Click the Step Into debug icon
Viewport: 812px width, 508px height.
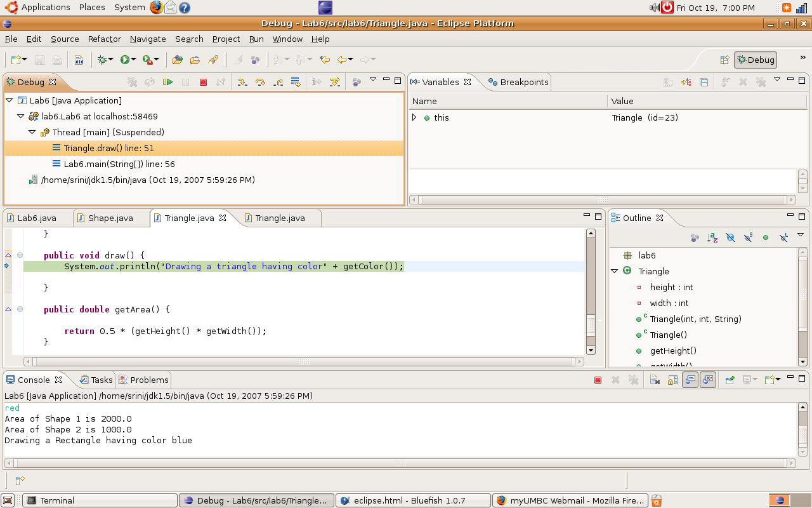242,82
